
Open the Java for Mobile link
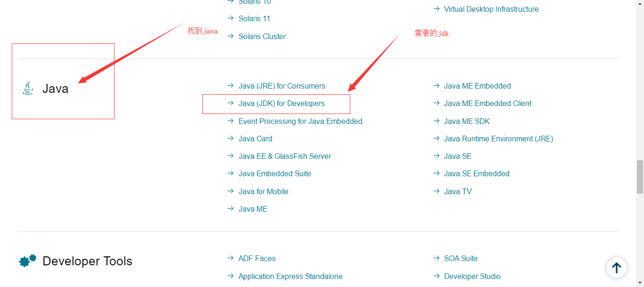[x=264, y=192]
